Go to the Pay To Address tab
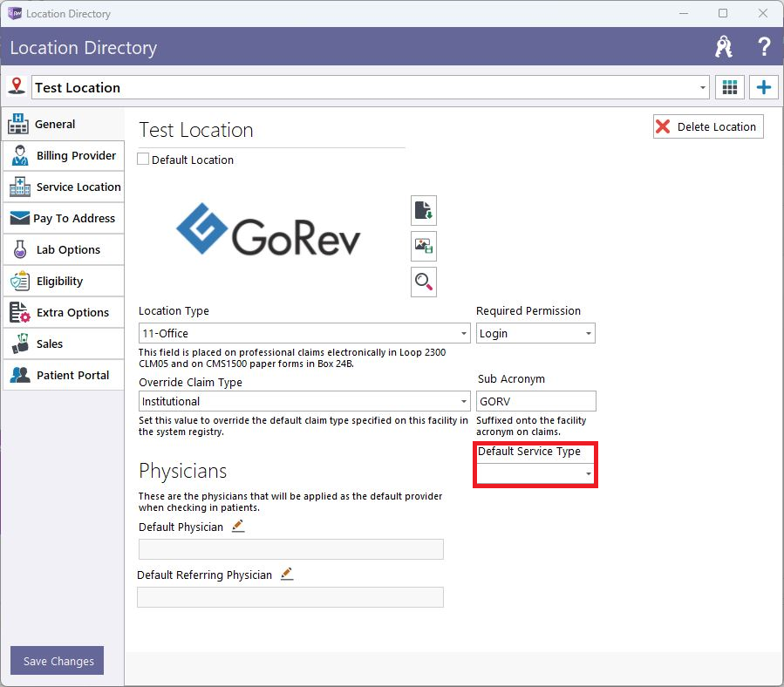The image size is (784, 687). coord(64,219)
